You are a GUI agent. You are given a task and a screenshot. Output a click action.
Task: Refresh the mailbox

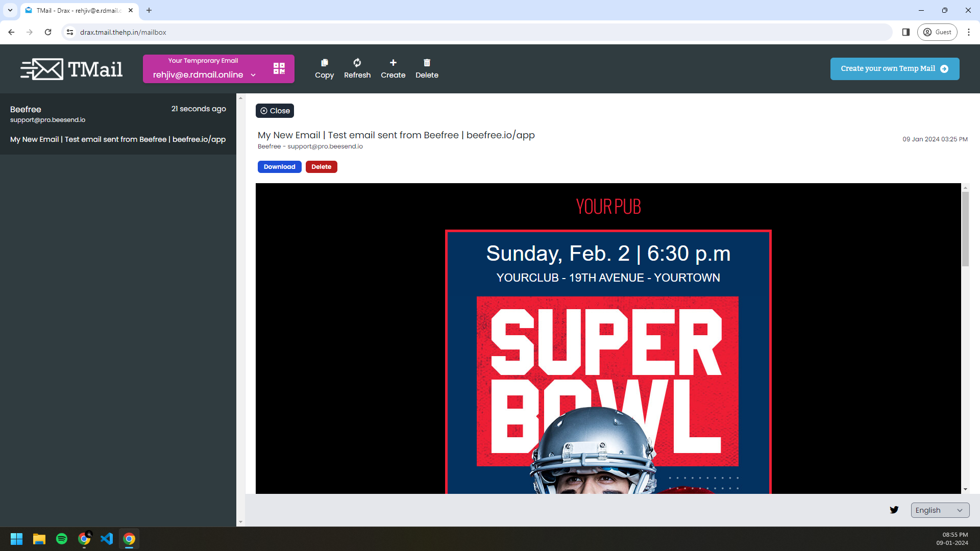tap(357, 68)
